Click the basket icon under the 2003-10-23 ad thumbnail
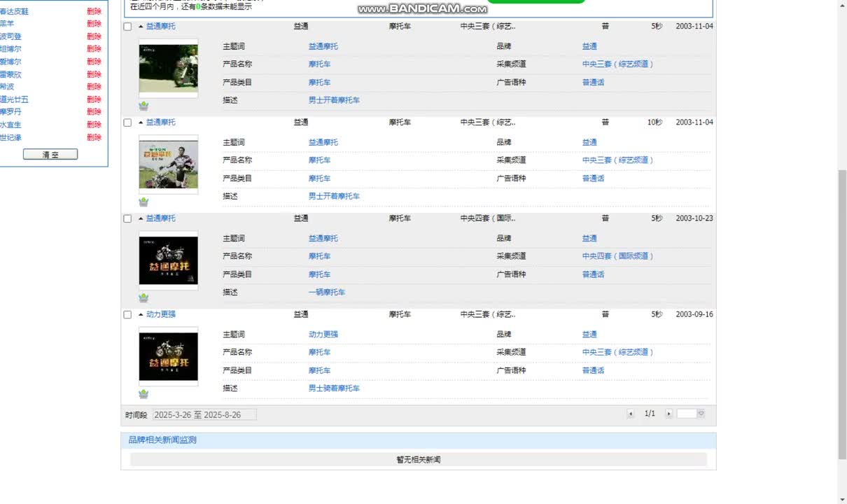 (x=143, y=297)
